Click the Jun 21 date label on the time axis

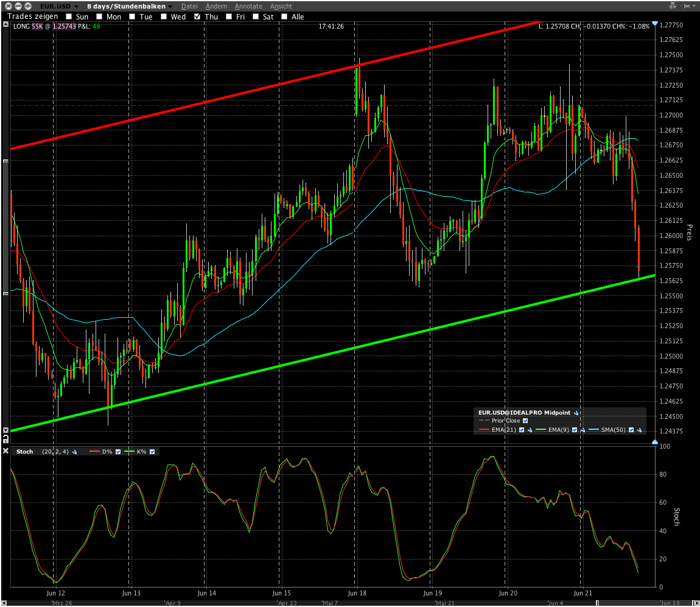click(x=583, y=593)
